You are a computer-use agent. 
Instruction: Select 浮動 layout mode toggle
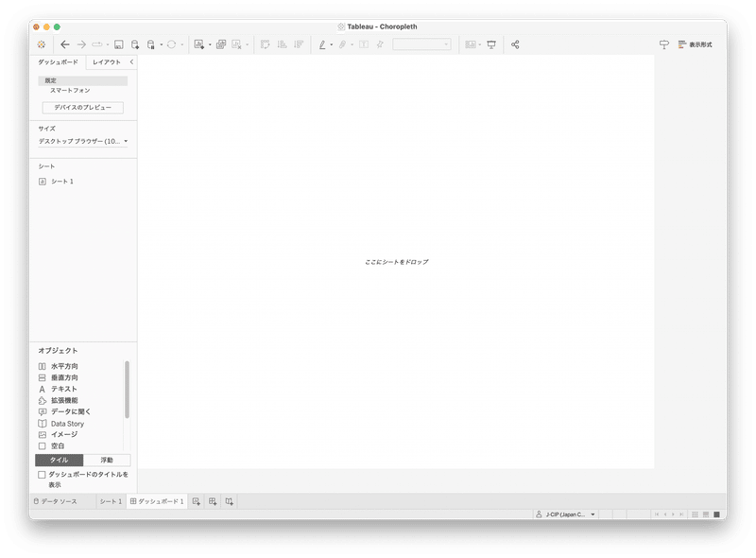coord(107,460)
